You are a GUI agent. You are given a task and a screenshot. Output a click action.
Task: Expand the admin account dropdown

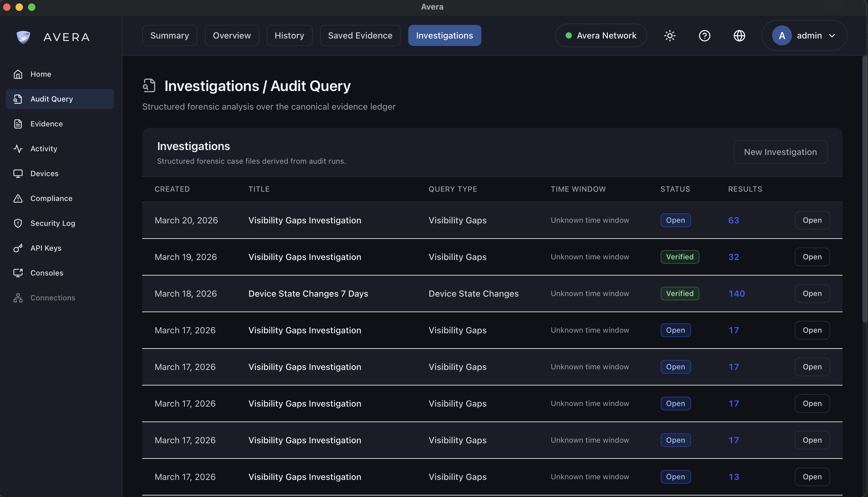pos(804,35)
